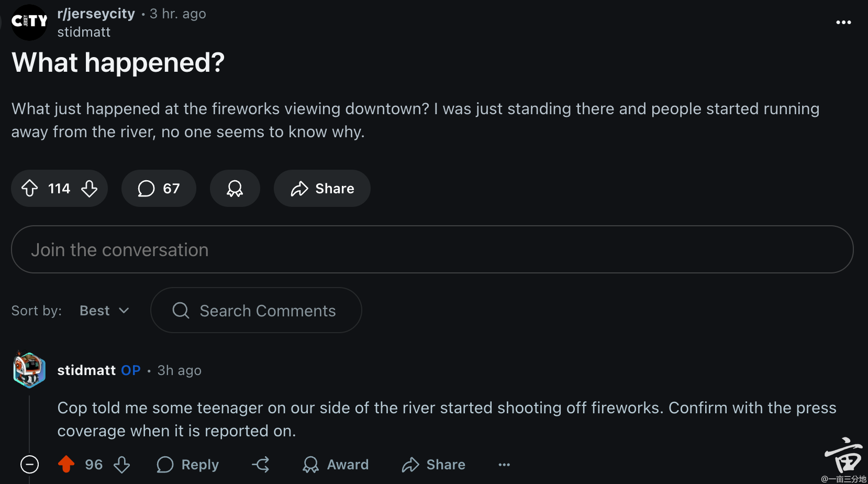Open more options on stidmatt's comment
Screen dimensions: 868x484
504,465
